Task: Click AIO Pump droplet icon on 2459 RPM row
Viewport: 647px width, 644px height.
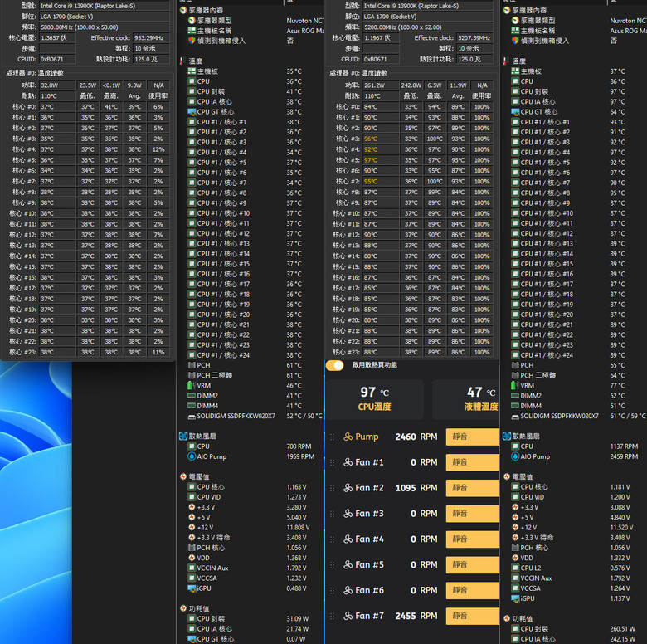Action: (515, 456)
